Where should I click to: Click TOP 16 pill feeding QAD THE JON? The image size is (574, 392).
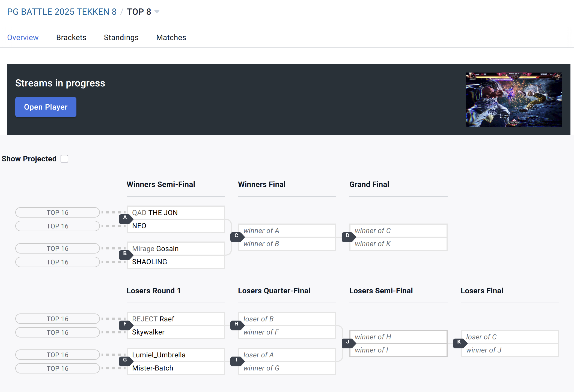[57, 212]
